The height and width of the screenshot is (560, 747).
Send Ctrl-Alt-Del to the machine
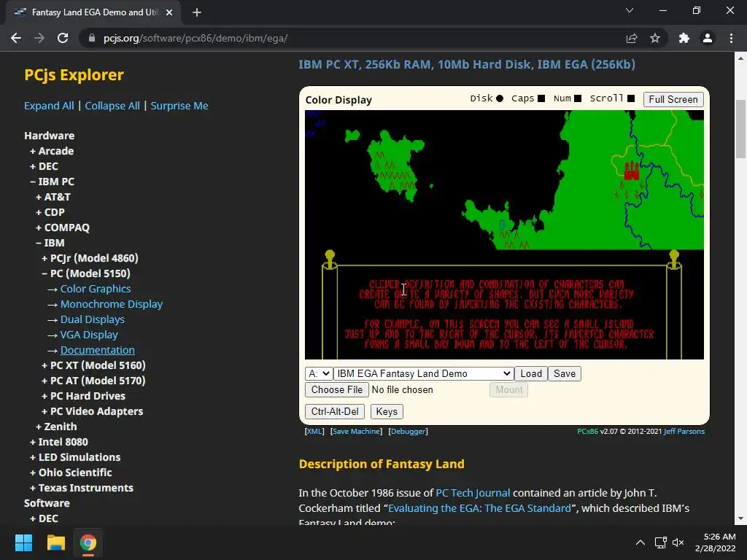(335, 411)
